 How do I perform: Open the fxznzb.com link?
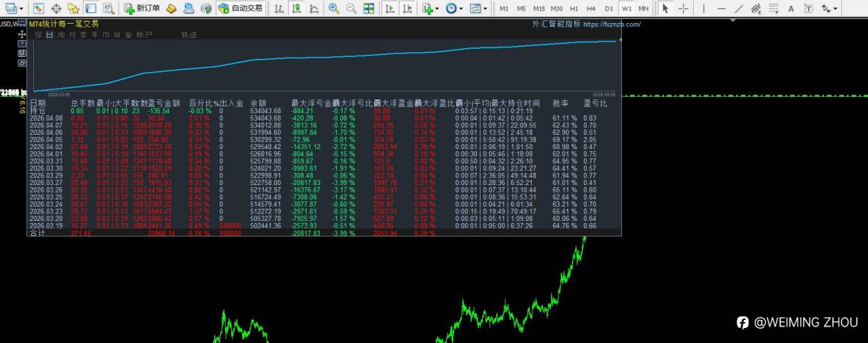click(612, 24)
